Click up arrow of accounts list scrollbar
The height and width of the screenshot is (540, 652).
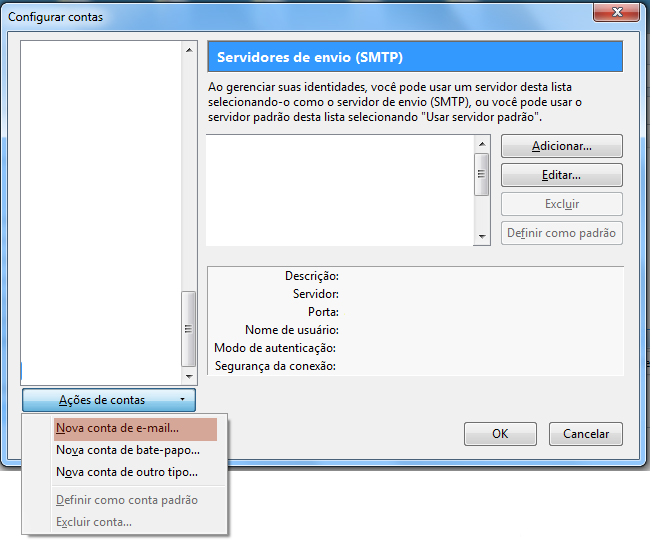(x=189, y=49)
